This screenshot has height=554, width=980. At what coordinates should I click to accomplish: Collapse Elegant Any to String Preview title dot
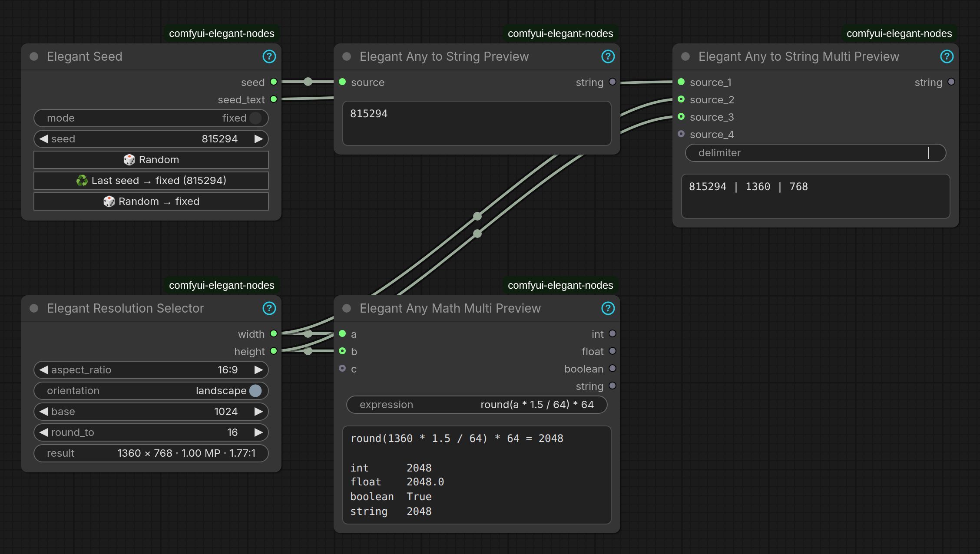click(347, 56)
